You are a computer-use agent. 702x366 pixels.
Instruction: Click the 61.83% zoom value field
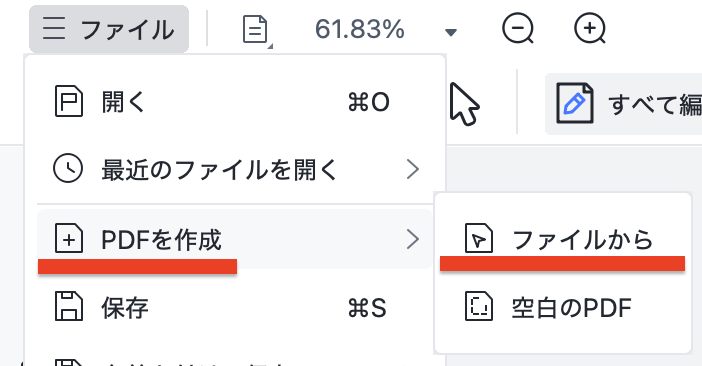[x=360, y=30]
